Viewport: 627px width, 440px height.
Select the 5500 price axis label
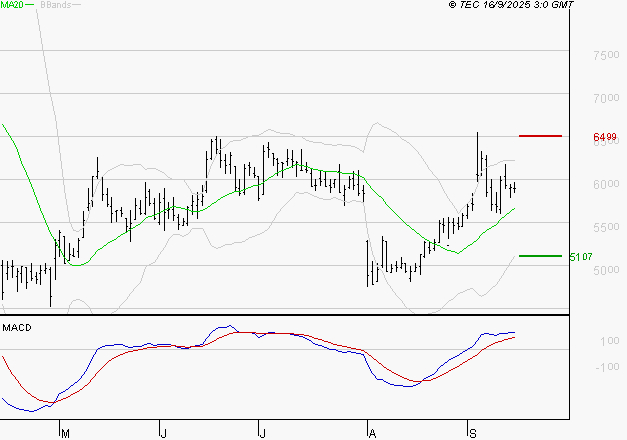pyautogui.click(x=606, y=228)
